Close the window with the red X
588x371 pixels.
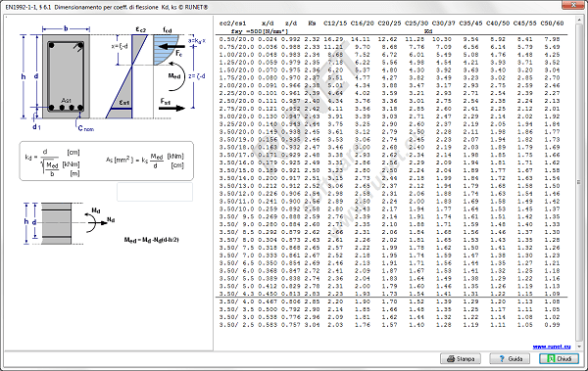coord(573,5)
